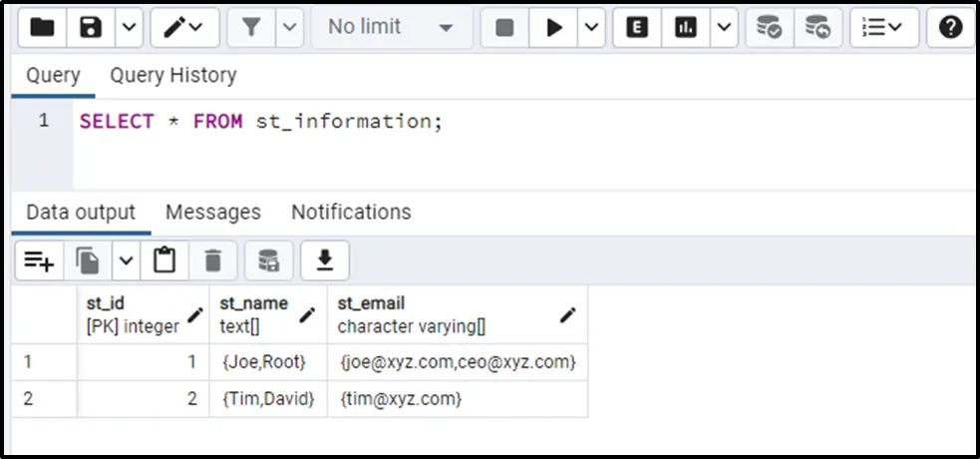Open the Notifications tab
980x459 pixels.
click(x=351, y=212)
